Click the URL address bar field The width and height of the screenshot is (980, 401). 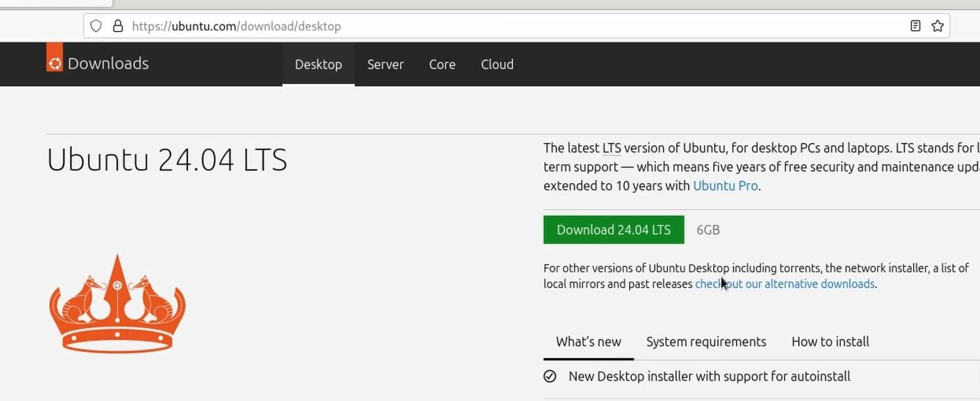point(517,26)
